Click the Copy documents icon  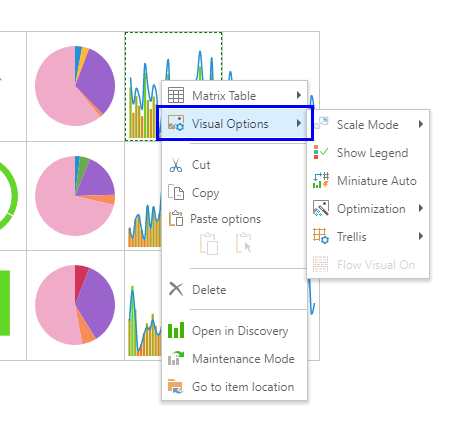(x=176, y=192)
